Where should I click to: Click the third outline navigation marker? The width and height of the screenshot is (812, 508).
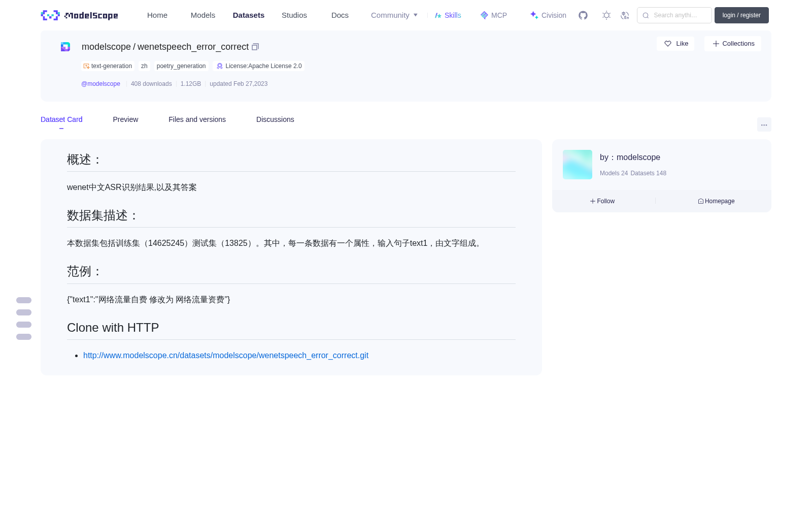point(24,325)
